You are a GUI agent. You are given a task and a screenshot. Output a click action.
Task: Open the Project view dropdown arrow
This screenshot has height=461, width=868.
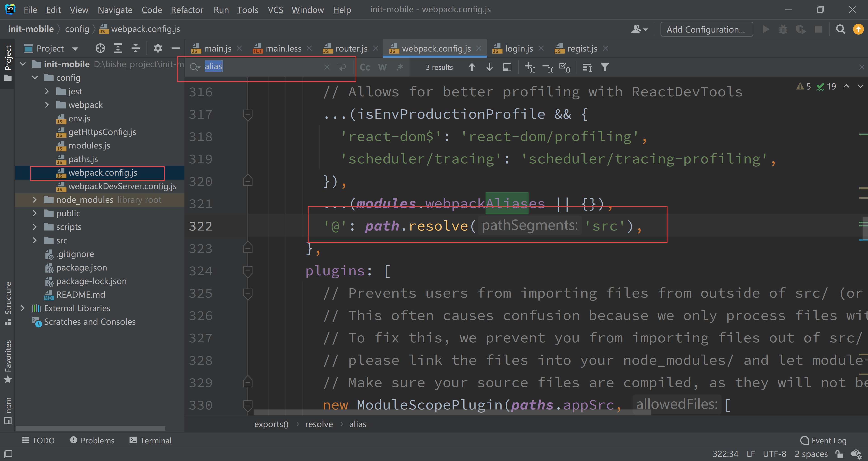(75, 49)
